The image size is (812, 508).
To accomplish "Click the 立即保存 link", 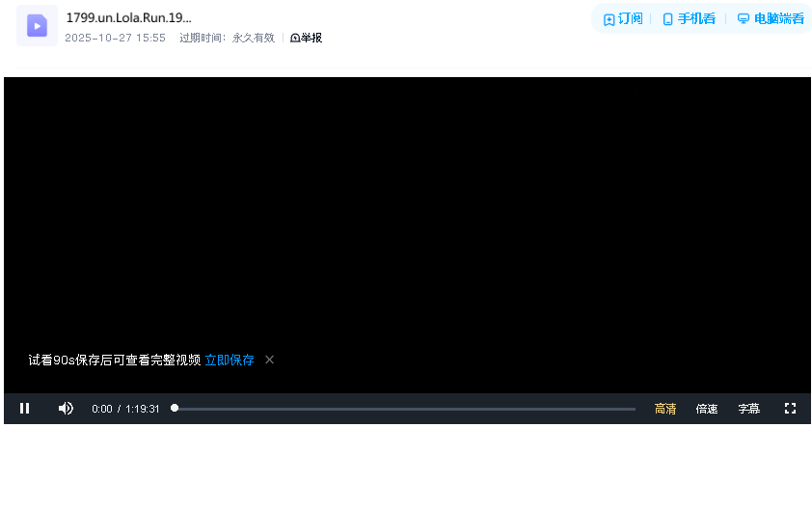I will 230,361.
